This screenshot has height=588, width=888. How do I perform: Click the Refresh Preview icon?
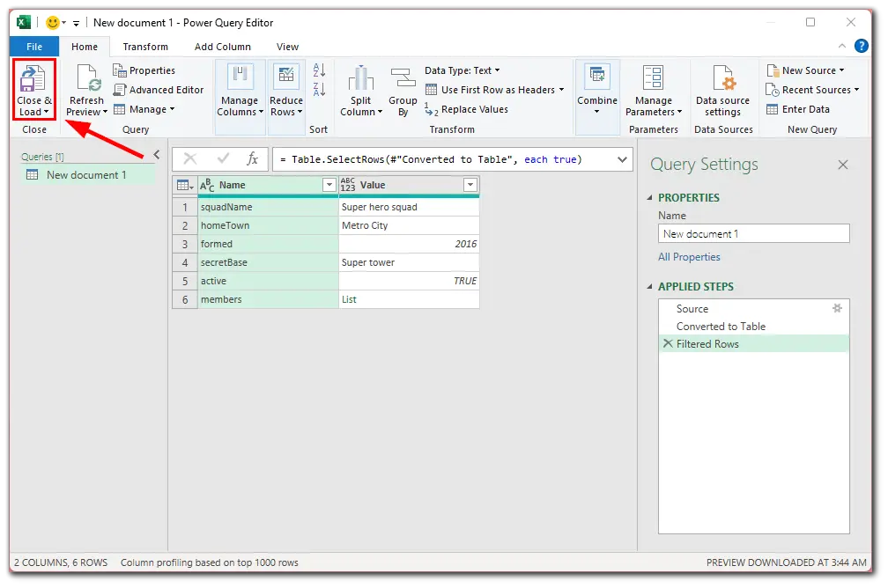pyautogui.click(x=88, y=78)
